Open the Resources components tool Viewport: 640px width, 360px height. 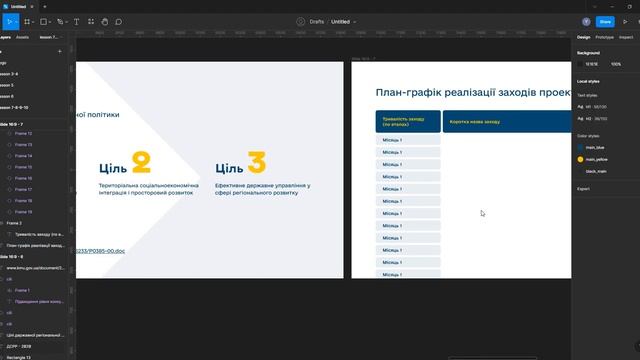91,22
